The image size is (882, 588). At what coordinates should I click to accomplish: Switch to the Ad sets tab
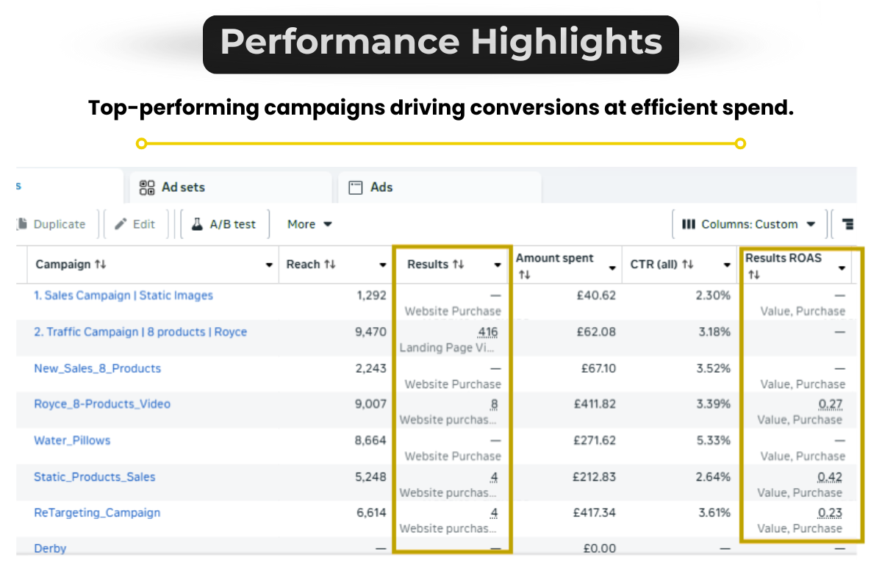point(173,187)
